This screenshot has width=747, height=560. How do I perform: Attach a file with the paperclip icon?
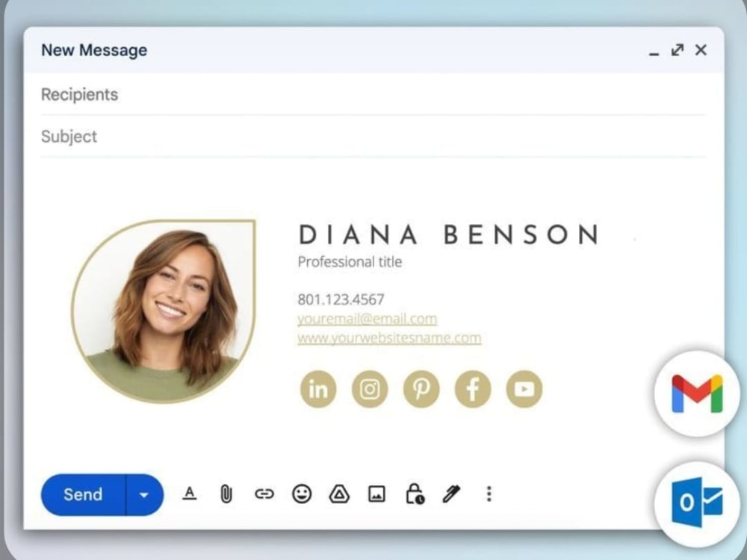click(x=226, y=494)
